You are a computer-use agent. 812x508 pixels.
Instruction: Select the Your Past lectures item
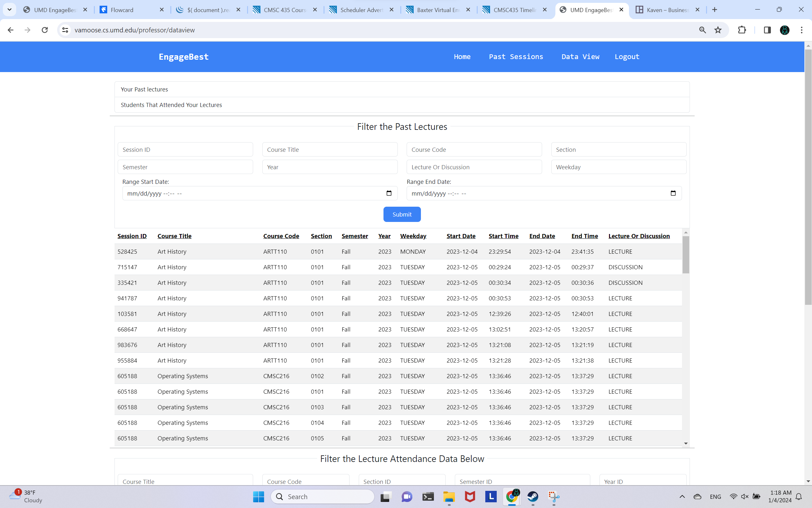(x=402, y=89)
